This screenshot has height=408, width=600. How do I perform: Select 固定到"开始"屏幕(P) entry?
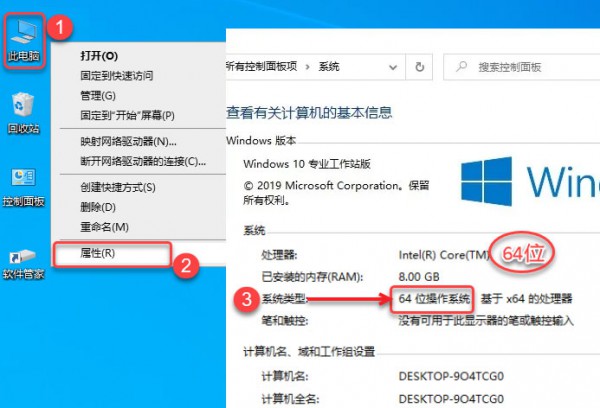pyautogui.click(x=127, y=115)
